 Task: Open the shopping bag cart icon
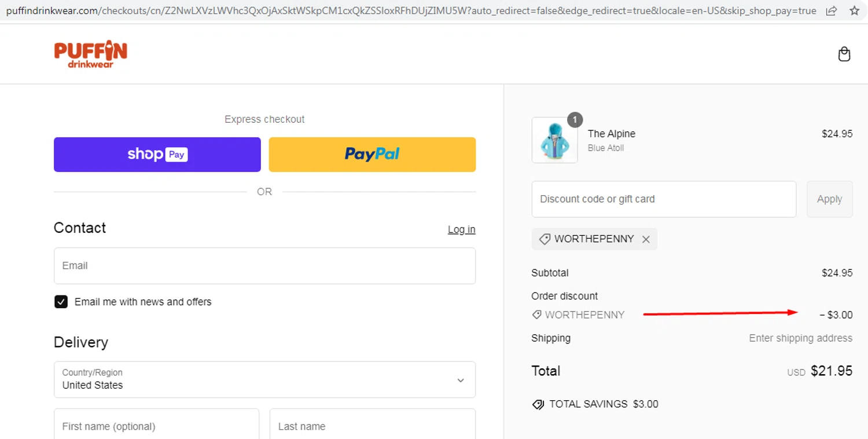click(x=844, y=54)
